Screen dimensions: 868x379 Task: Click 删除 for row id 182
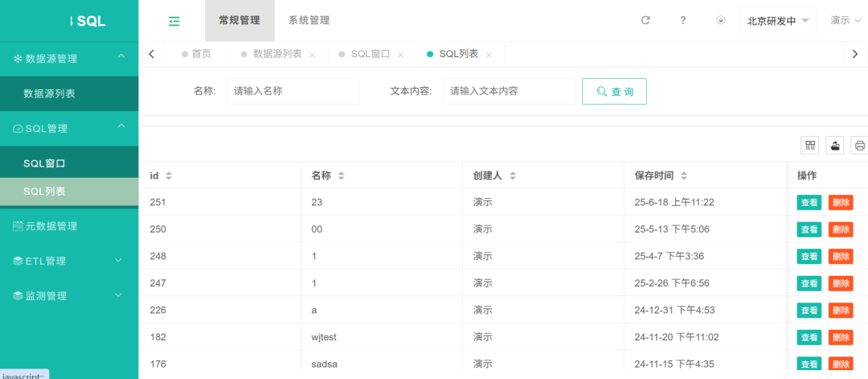tap(841, 337)
